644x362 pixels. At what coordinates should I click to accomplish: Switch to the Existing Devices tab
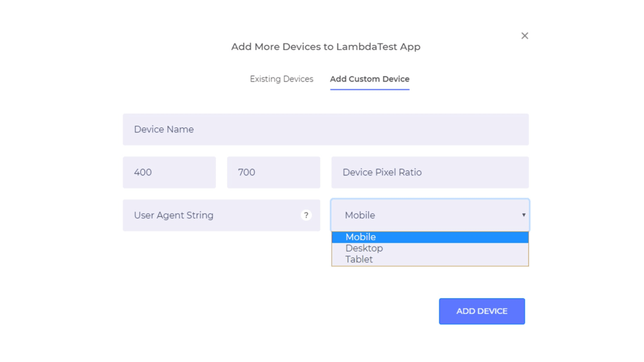282,79
